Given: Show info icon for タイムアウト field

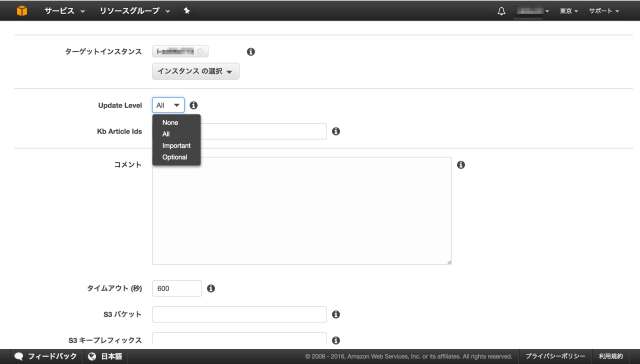Looking at the screenshot, I should pyautogui.click(x=211, y=289).
